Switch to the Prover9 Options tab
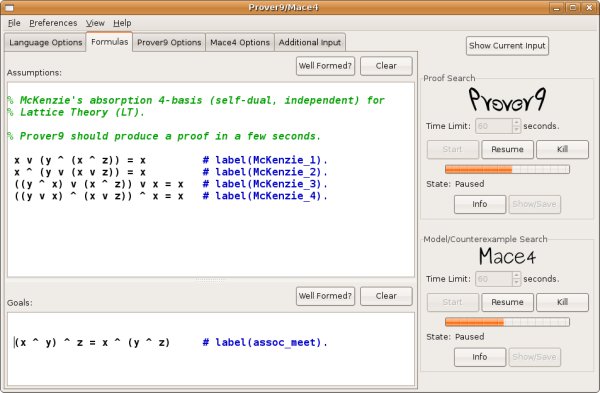 click(x=169, y=42)
